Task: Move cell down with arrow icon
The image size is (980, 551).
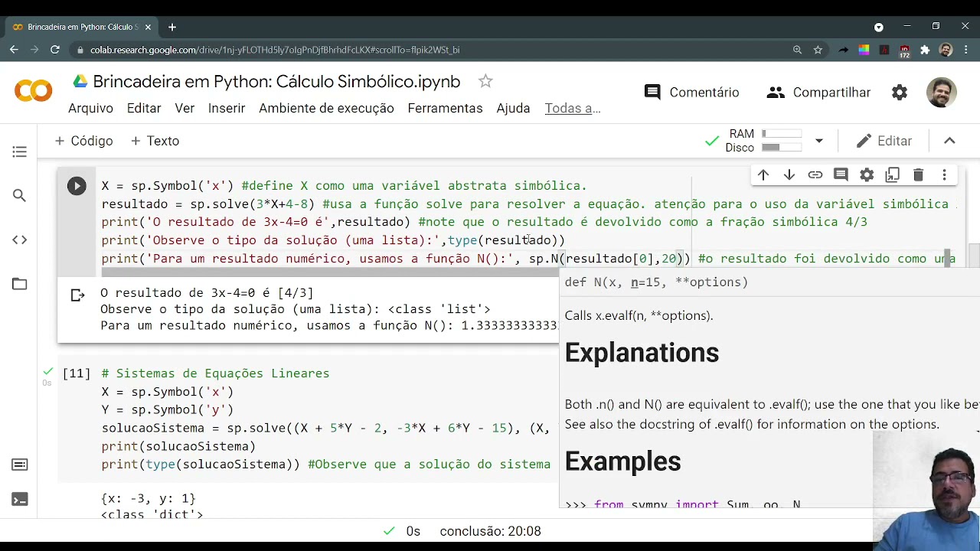Action: point(789,175)
